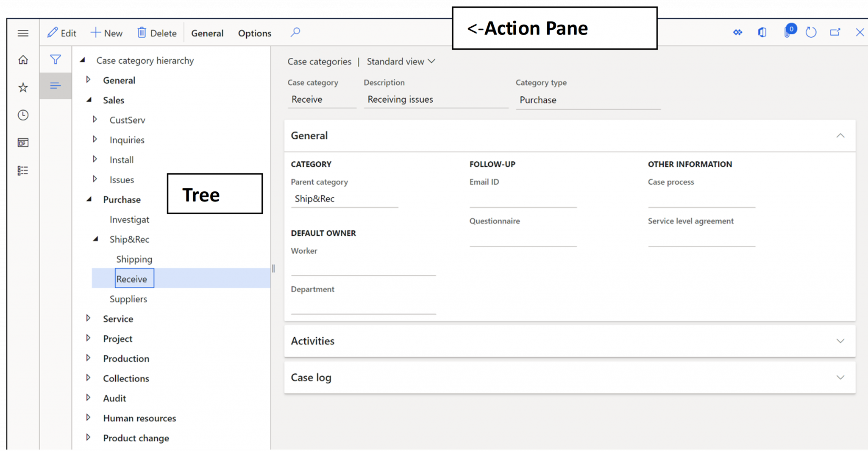Open the search magnifier
Viewport: 868px width, 451px height.
pos(295,32)
